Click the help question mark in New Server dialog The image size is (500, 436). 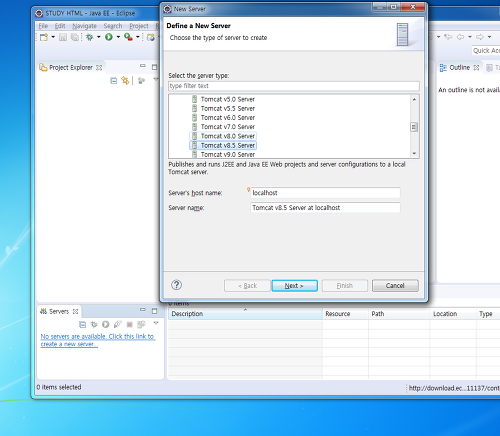click(x=176, y=285)
